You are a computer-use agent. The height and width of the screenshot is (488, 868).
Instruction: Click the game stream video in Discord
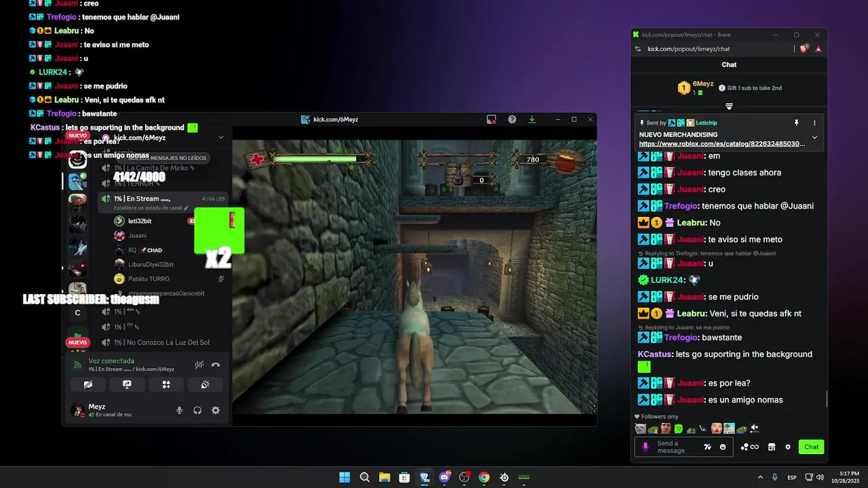pos(414,270)
